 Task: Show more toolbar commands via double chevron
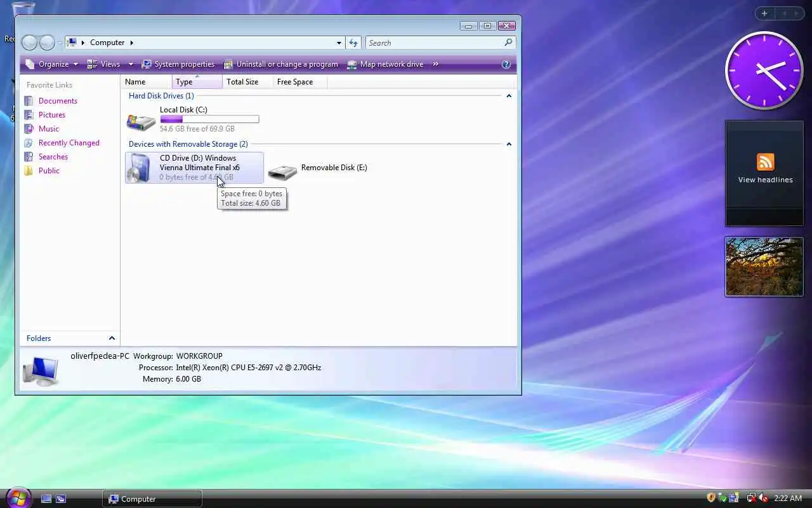pyautogui.click(x=436, y=64)
